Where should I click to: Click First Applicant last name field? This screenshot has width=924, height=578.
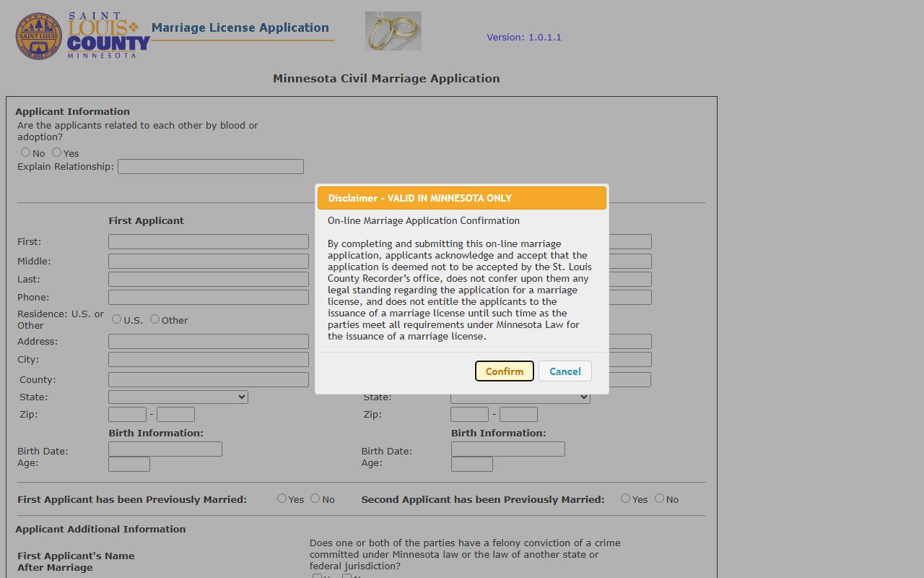point(209,280)
